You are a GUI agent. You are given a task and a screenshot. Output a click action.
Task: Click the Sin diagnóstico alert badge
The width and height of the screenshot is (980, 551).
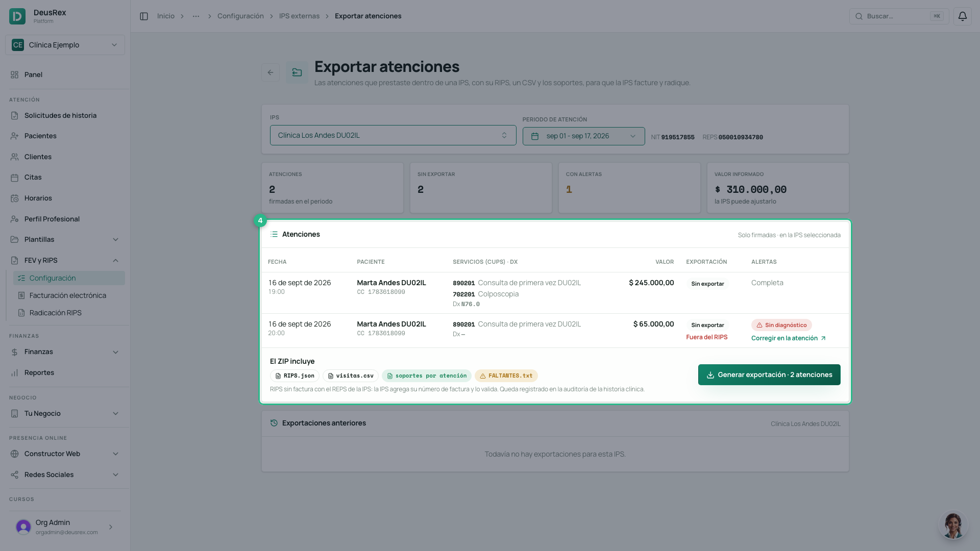click(781, 325)
